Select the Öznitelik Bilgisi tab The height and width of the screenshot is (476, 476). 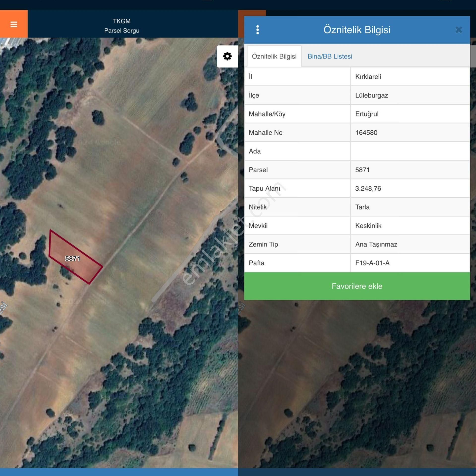point(272,57)
